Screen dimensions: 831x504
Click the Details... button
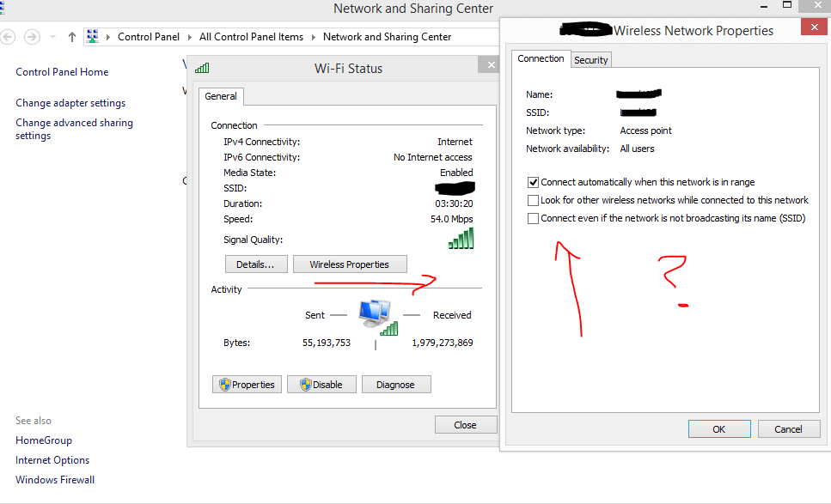coord(255,264)
